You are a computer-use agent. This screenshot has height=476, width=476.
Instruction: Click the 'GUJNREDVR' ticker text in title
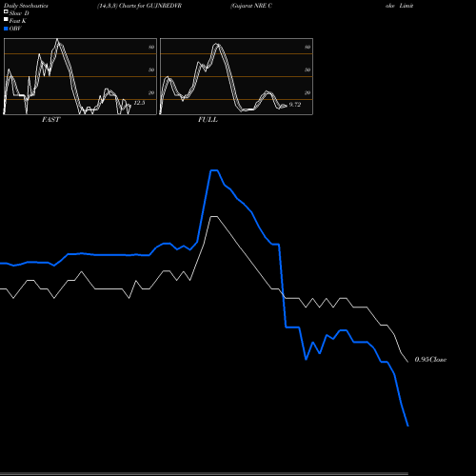pos(164,6)
